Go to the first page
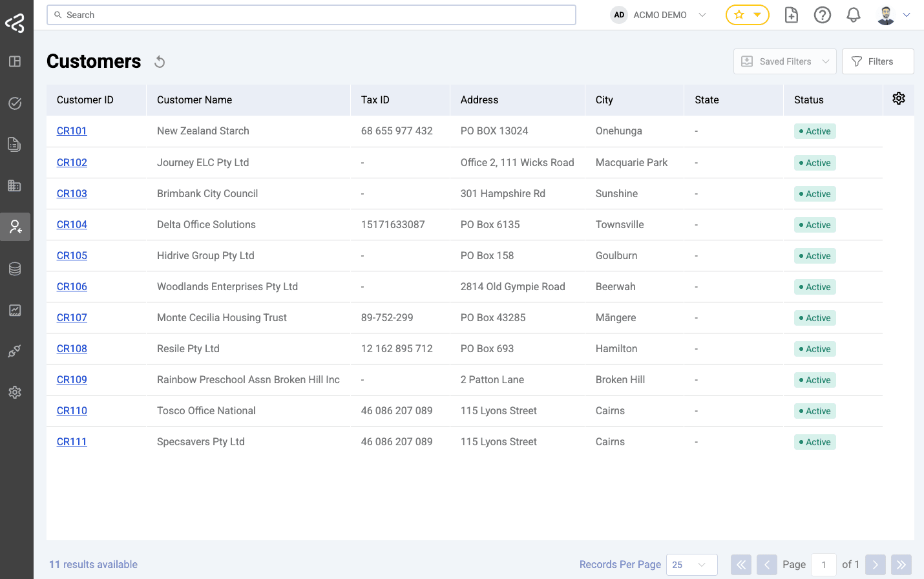This screenshot has width=924, height=579. tap(741, 565)
